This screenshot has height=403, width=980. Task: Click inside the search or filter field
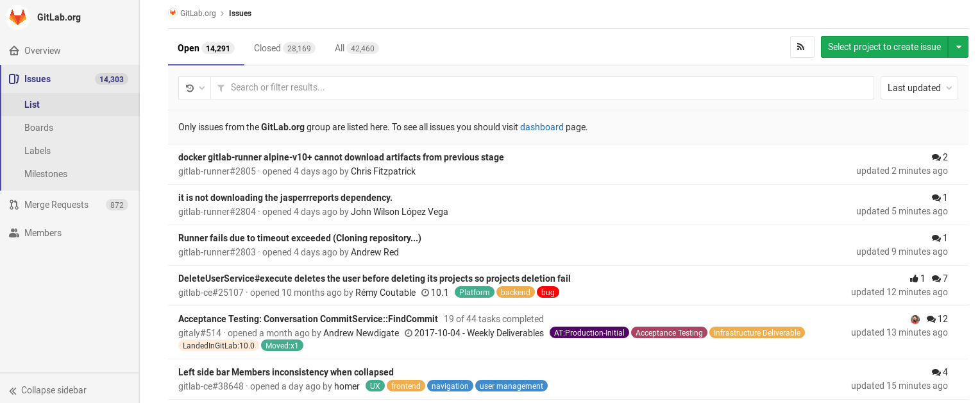pos(449,88)
